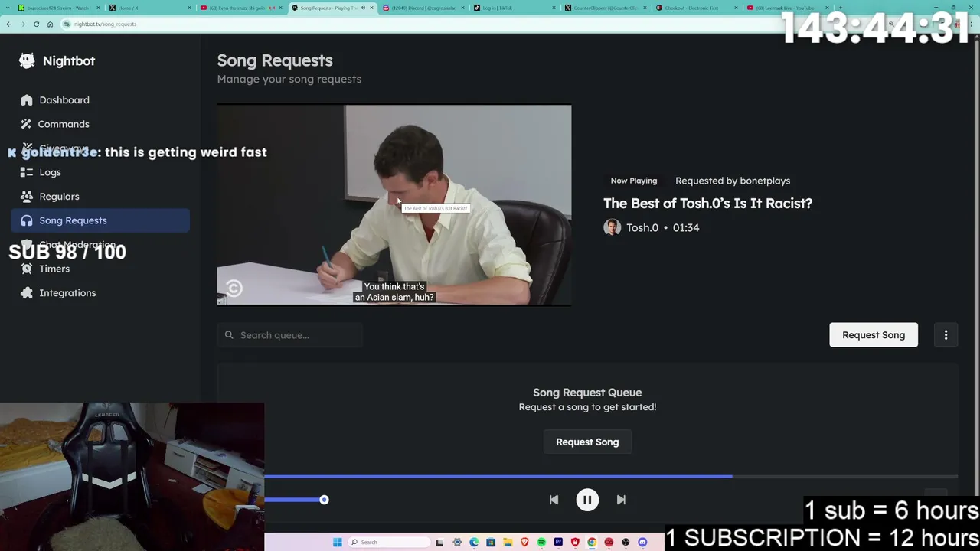Open Microsoft Edge from the taskbar
The width and height of the screenshot is (980, 551).
coord(474,543)
